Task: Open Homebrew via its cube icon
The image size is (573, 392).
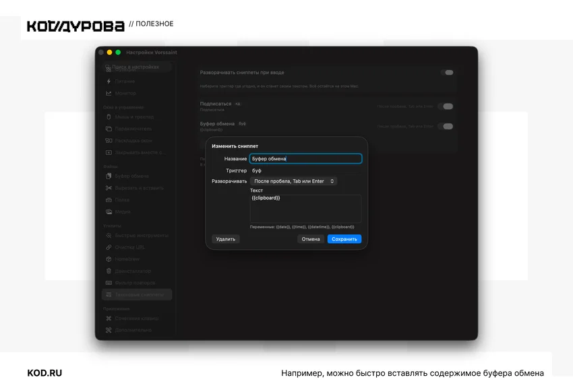Action: [x=109, y=259]
